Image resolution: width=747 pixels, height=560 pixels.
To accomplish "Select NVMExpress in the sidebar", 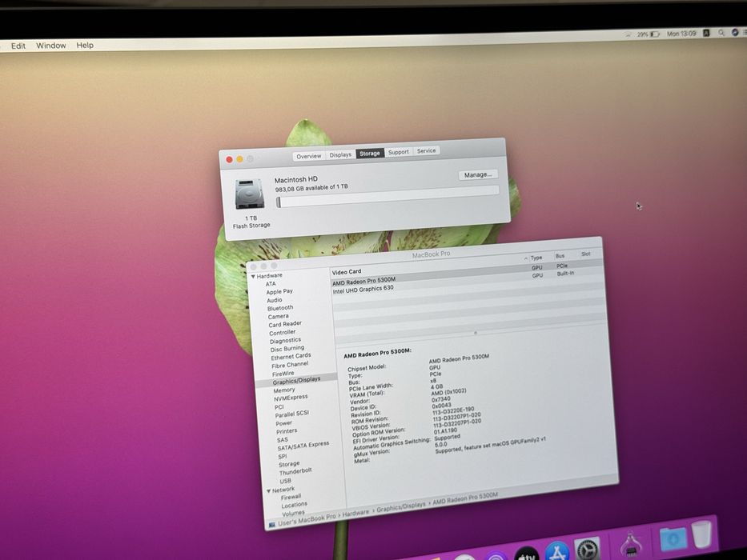I will point(291,398).
